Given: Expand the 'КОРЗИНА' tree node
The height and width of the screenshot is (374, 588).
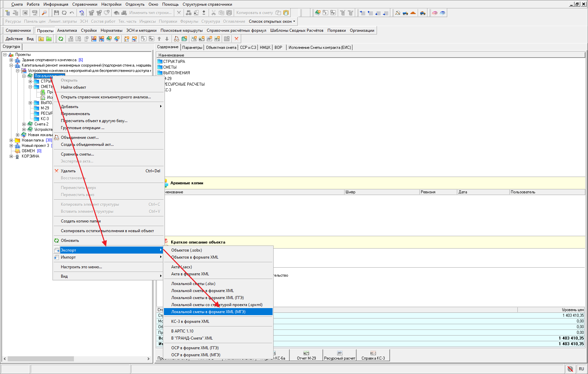Looking at the screenshot, I should click(11, 156).
